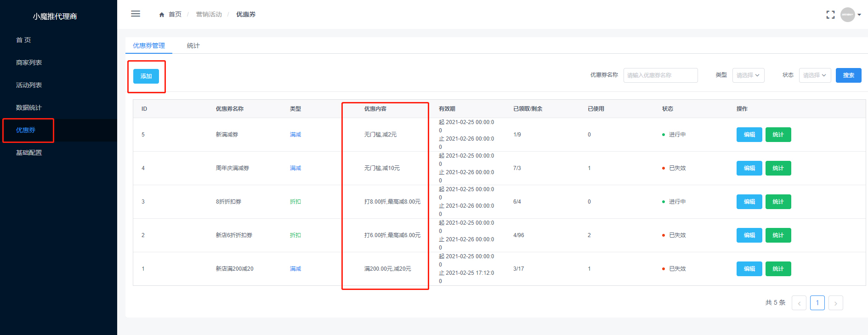Switch to the 统计 tab
The image size is (868, 335).
tap(193, 45)
